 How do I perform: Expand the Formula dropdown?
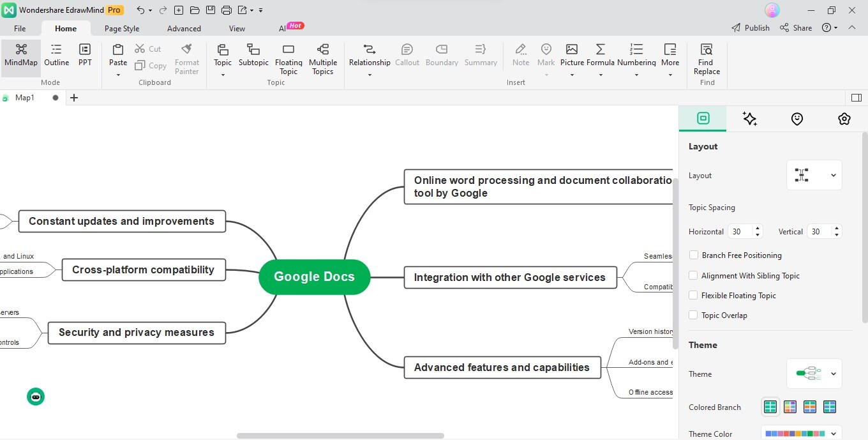coord(601,75)
